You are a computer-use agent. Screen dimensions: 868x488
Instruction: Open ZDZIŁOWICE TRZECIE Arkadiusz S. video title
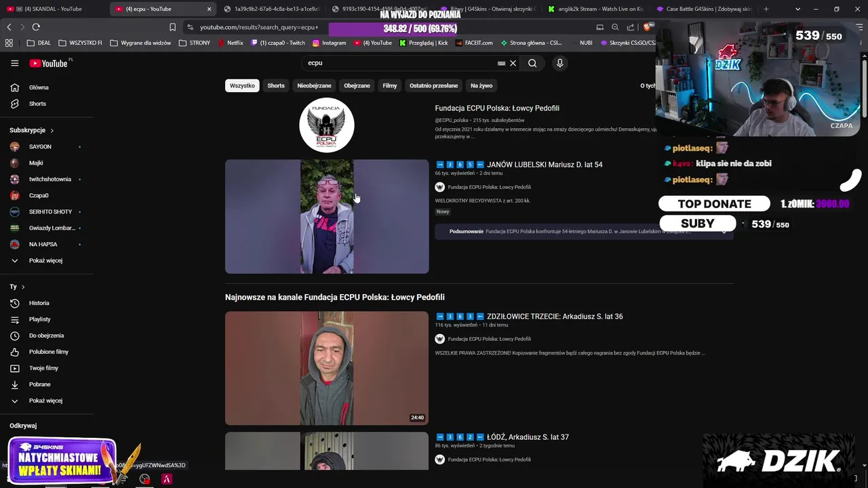pos(529,317)
